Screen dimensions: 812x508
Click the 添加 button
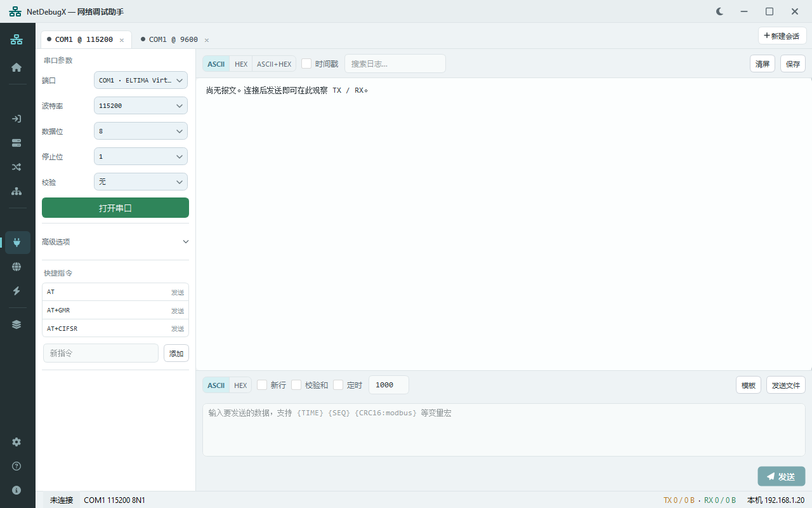[x=176, y=353]
